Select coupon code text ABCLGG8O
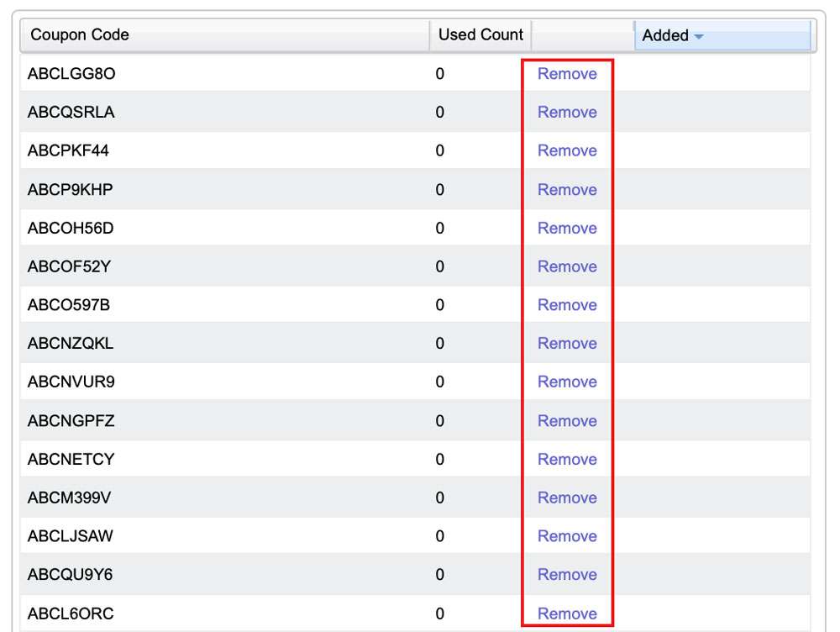The width and height of the screenshot is (840, 632). pyautogui.click(x=71, y=74)
